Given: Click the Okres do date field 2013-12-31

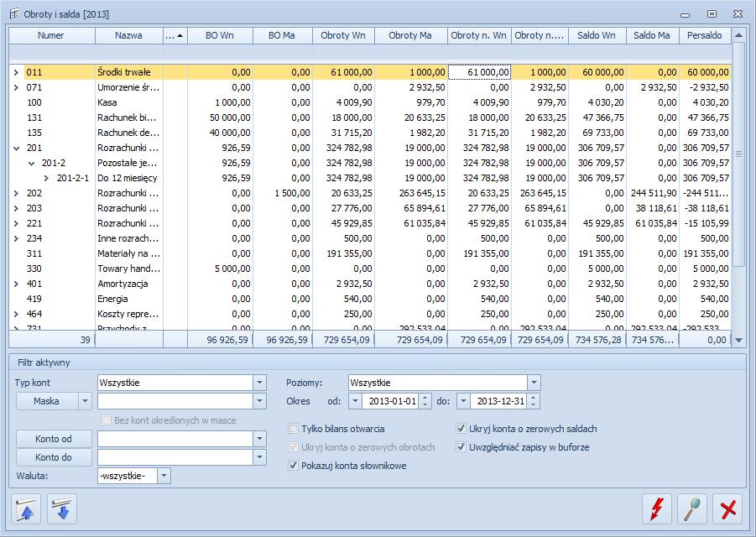Looking at the screenshot, I should tap(499, 401).
